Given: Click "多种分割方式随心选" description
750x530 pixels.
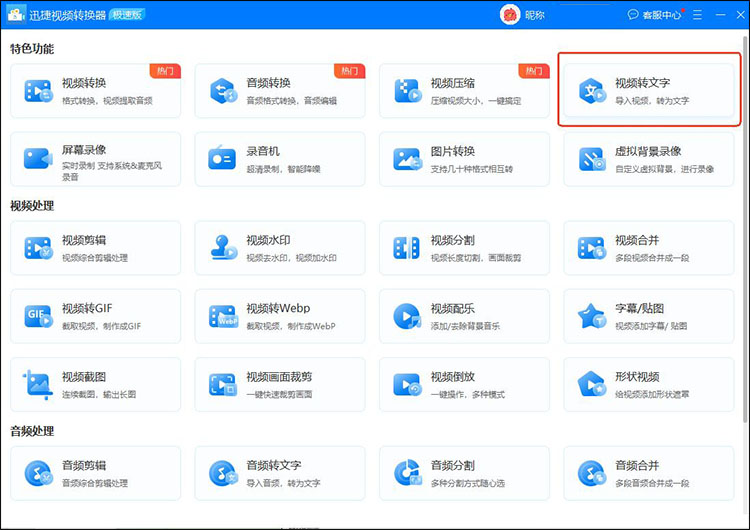Looking at the screenshot, I should click(x=468, y=483).
